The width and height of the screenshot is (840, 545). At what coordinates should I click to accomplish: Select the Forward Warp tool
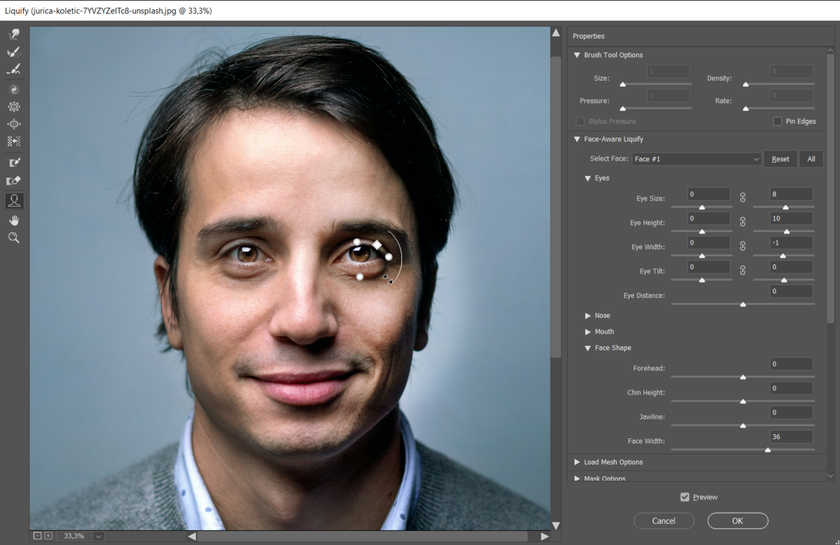14,34
